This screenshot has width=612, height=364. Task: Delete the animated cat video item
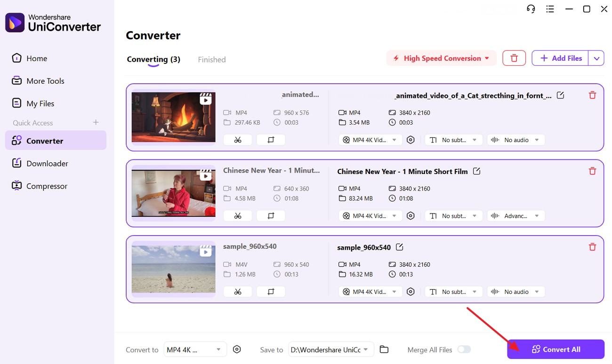tap(592, 95)
